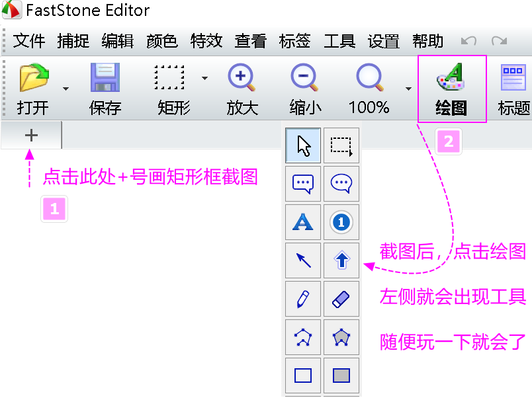This screenshot has height=398, width=532.
Task: Click the 缩小 zoom out button
Action: tap(304, 89)
